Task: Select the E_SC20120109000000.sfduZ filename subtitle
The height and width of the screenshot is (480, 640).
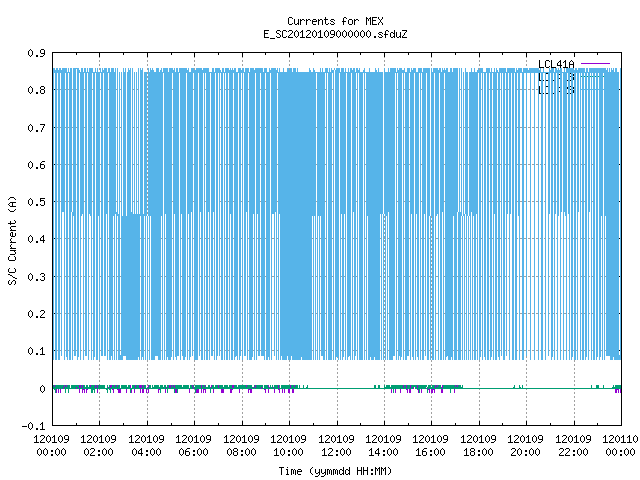Action: pyautogui.click(x=335, y=34)
